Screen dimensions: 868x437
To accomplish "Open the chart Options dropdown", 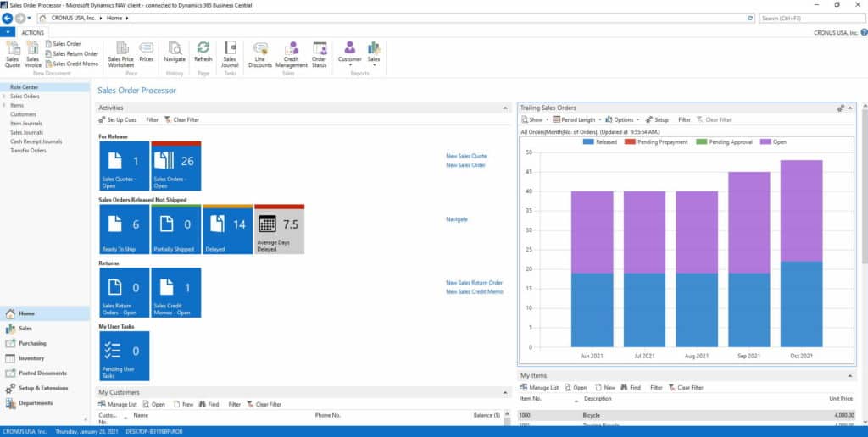I will 622,120.
